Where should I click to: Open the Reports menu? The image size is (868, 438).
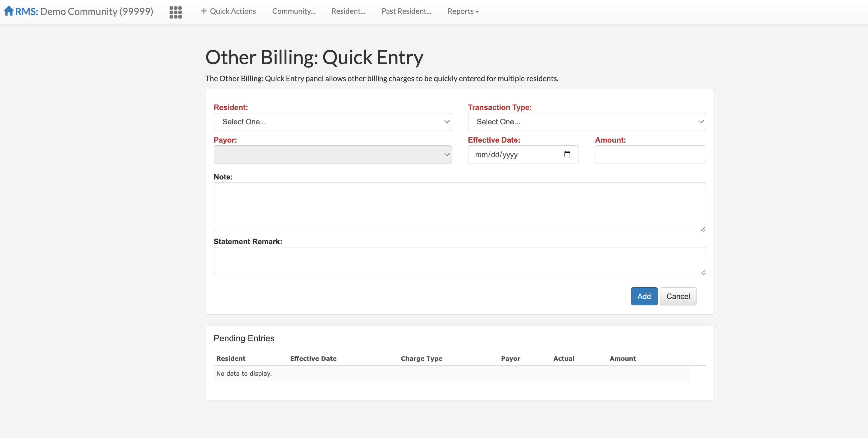pos(463,11)
